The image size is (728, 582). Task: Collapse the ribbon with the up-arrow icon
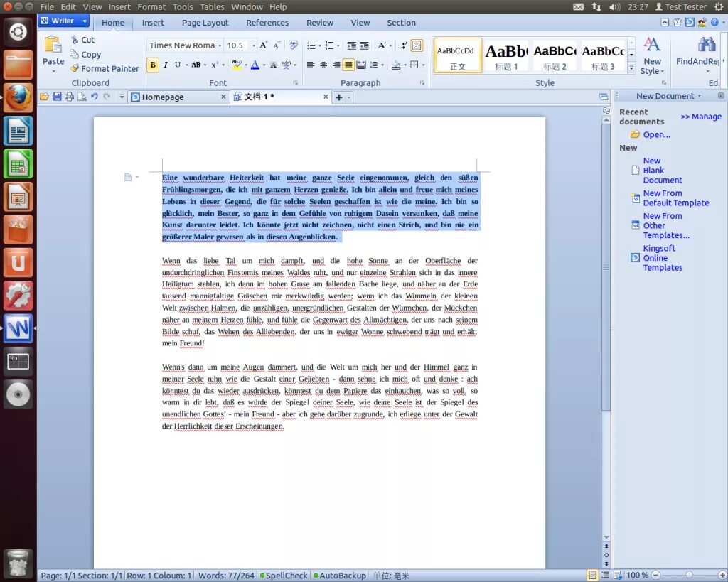[665, 22]
